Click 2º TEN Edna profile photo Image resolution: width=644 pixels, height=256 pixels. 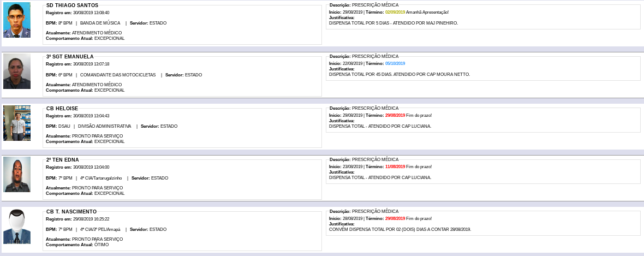pyautogui.click(x=17, y=174)
